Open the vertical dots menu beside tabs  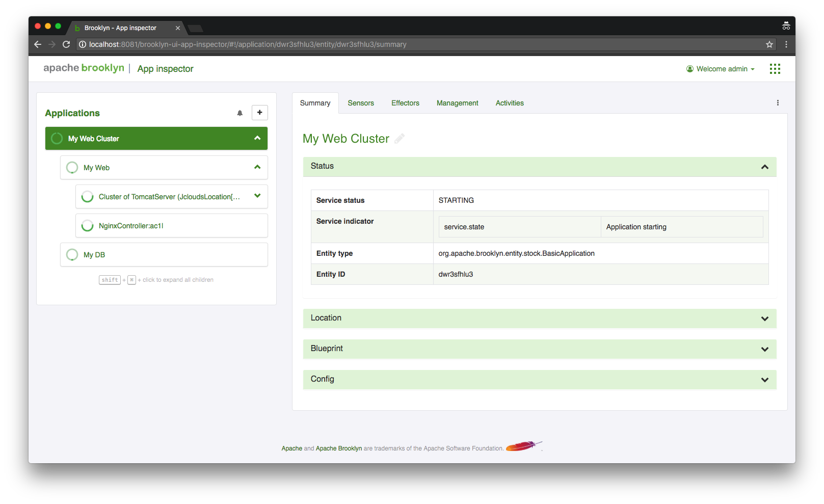778,103
